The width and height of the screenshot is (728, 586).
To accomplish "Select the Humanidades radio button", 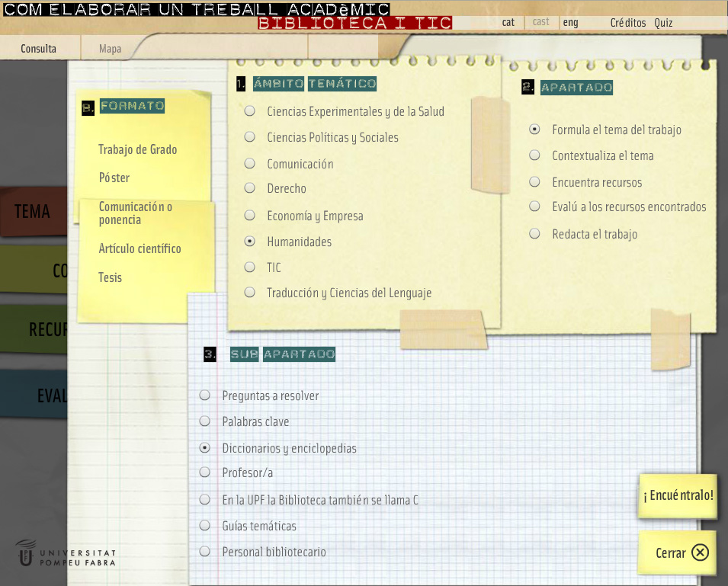I will tap(250, 242).
